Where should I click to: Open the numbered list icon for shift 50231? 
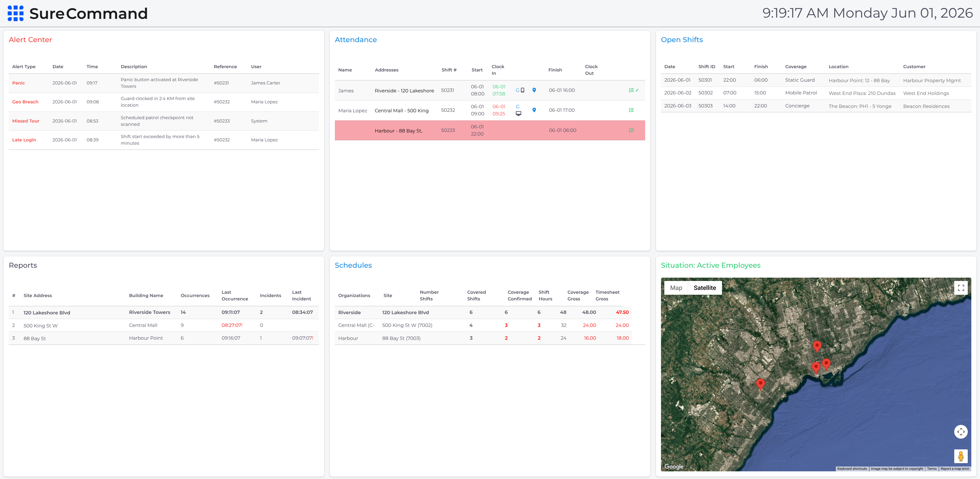click(x=631, y=90)
